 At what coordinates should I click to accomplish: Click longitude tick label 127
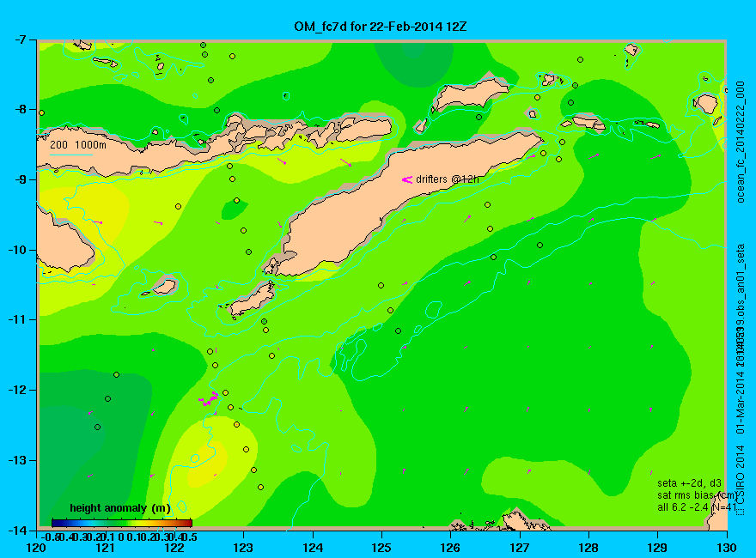point(520,548)
